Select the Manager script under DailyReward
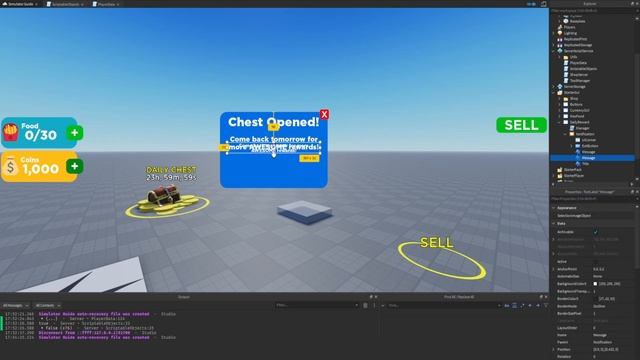Image resolution: width=640 pixels, height=360 pixels. [x=580, y=128]
